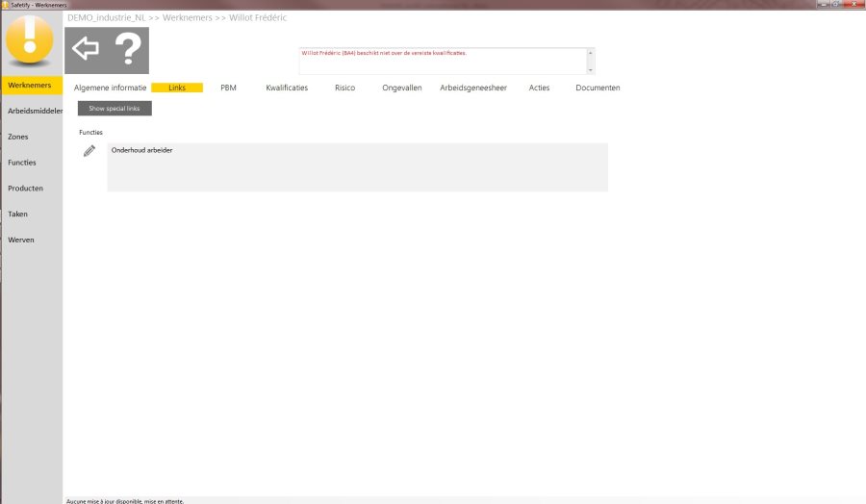Open Arbeidsmiddelen in the sidebar
The image size is (866, 504).
(32, 112)
